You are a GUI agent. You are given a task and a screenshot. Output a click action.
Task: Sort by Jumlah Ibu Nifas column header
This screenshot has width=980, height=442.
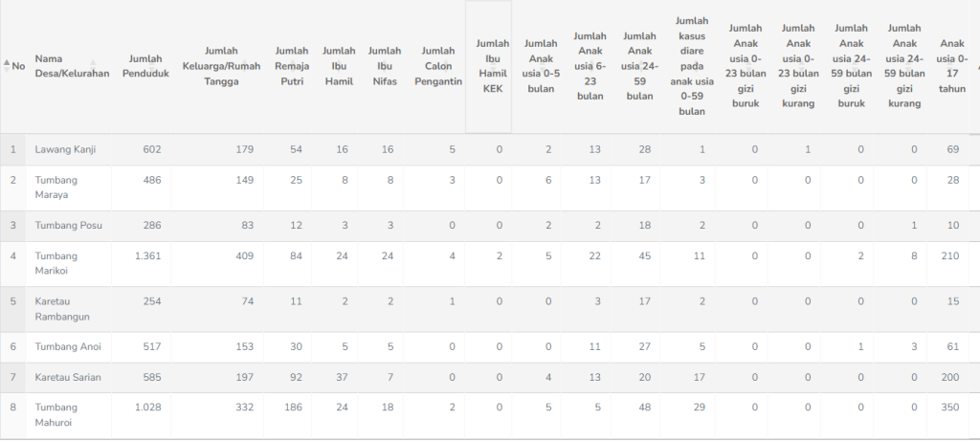(x=384, y=66)
